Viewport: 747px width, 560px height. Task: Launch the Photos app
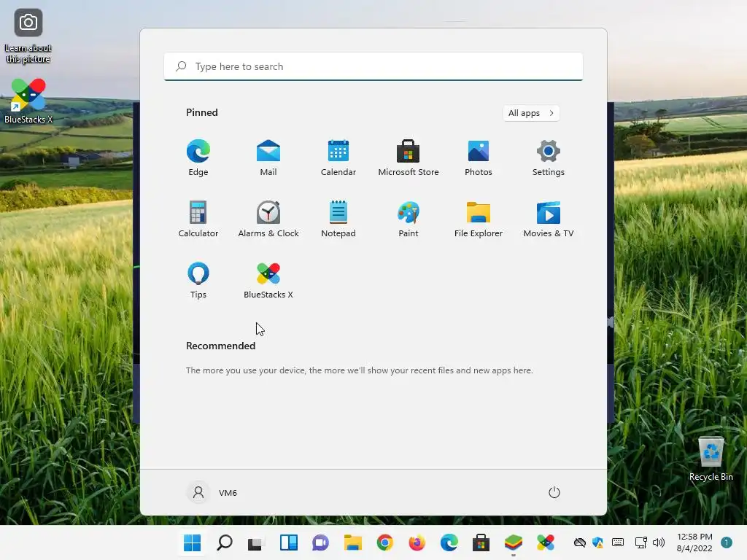pos(479,157)
